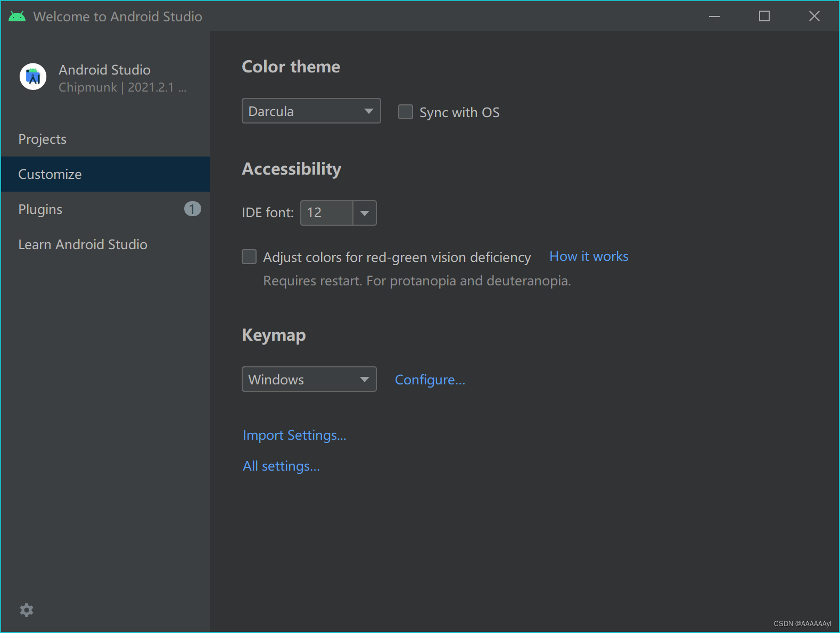
Task: Go to the Projects tab
Action: (105, 139)
